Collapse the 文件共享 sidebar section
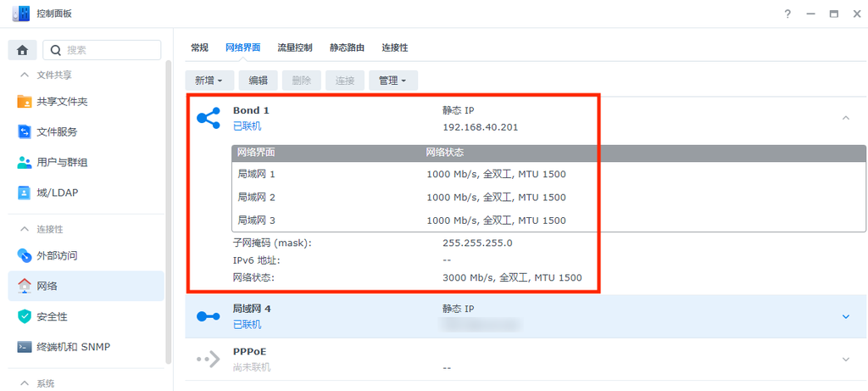 coord(24,75)
